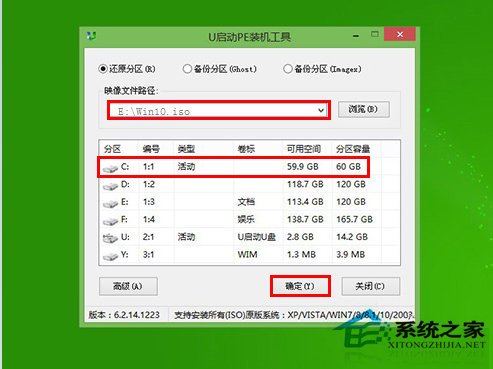
Task: Open the image path dropdown arrow
Action: (x=321, y=110)
